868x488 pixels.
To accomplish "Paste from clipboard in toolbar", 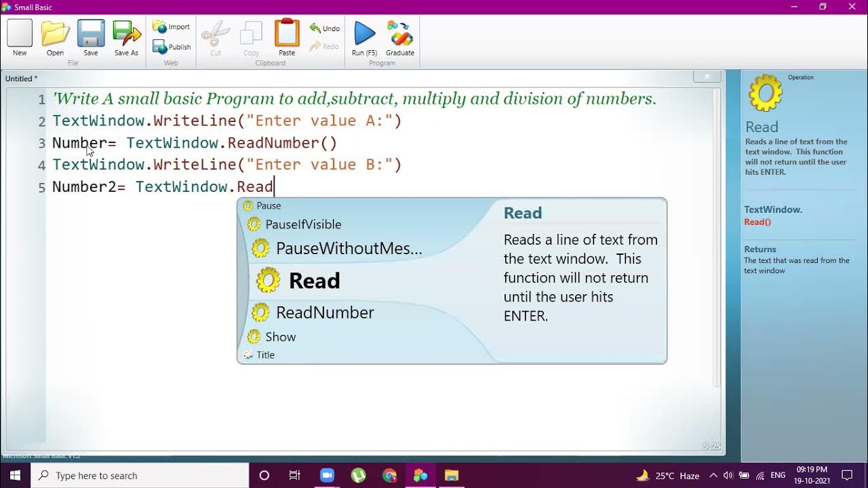I will (287, 38).
